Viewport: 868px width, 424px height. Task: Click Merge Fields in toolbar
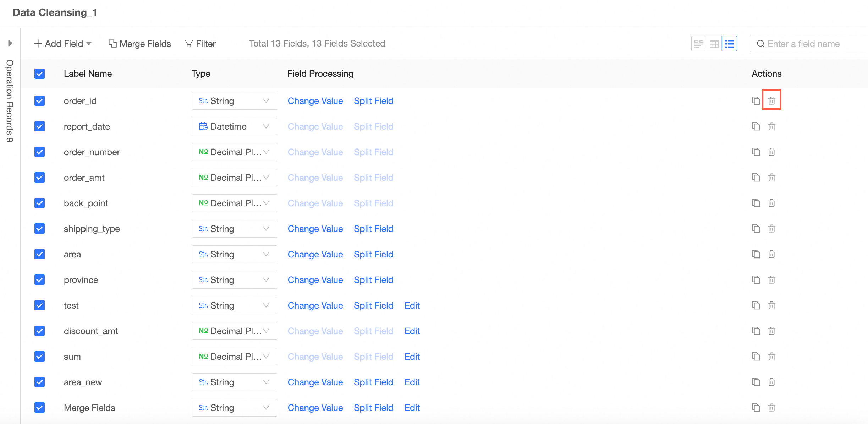pos(140,44)
